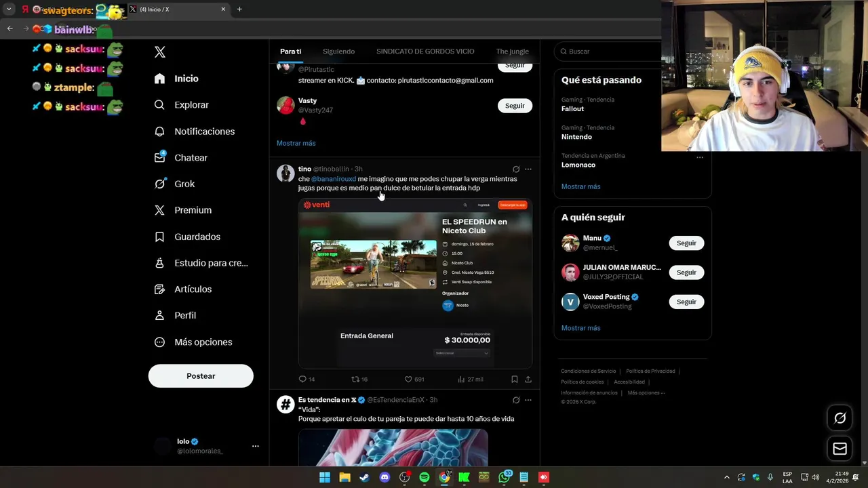Expand footer Más opciones link
This screenshot has height=488, width=868.
pyautogui.click(x=646, y=393)
